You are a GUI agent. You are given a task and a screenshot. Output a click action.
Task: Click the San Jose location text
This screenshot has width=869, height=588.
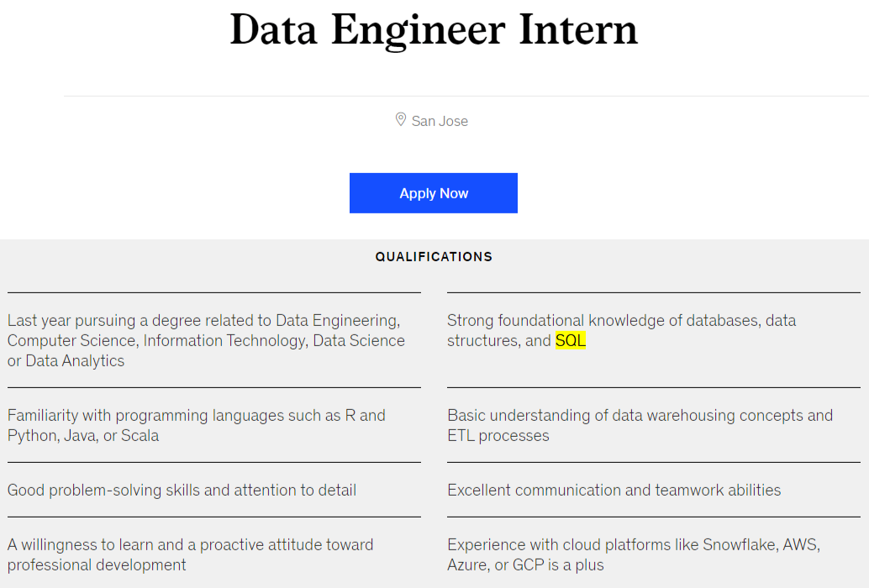(x=440, y=121)
